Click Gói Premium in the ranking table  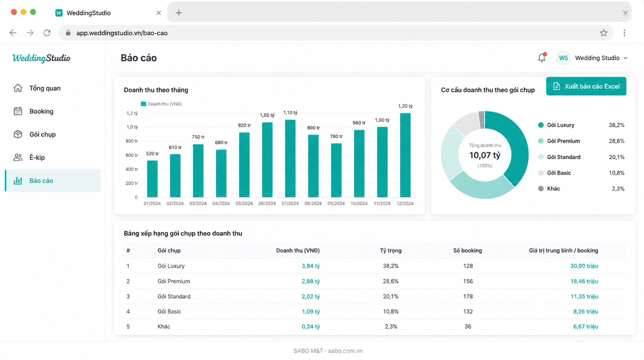point(173,281)
